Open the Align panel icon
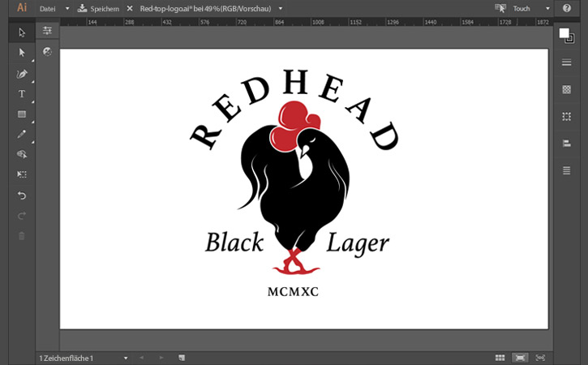This screenshot has width=588, height=365. [x=567, y=144]
